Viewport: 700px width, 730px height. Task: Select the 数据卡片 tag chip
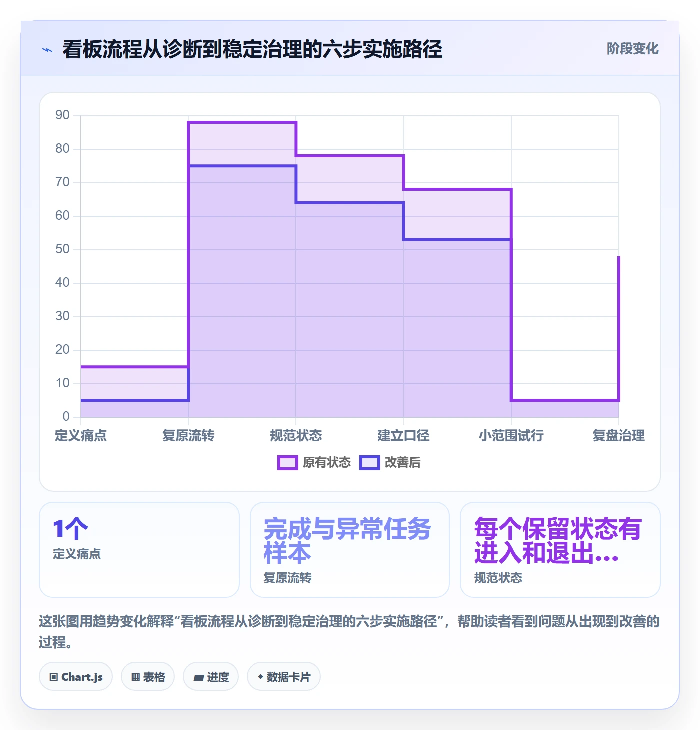[x=284, y=677]
